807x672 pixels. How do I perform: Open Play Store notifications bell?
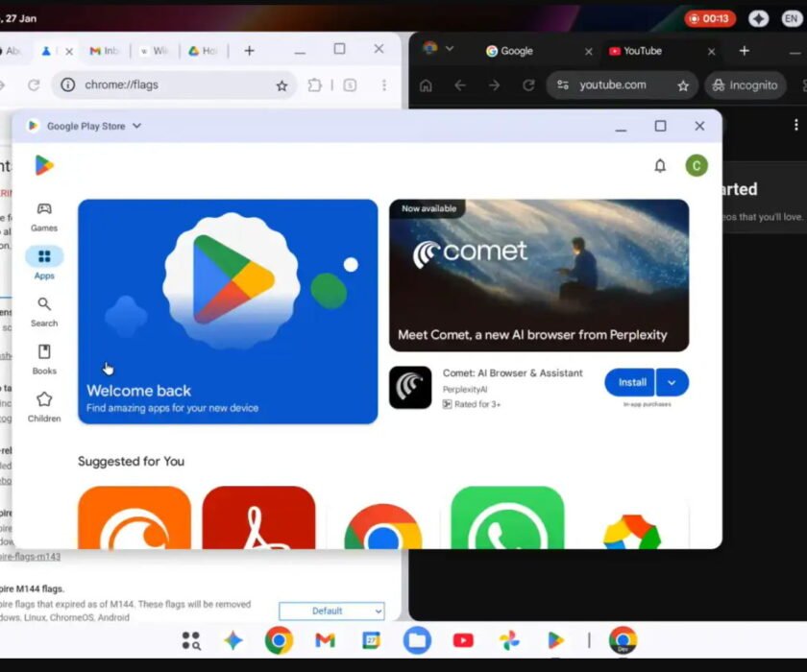[x=660, y=165]
